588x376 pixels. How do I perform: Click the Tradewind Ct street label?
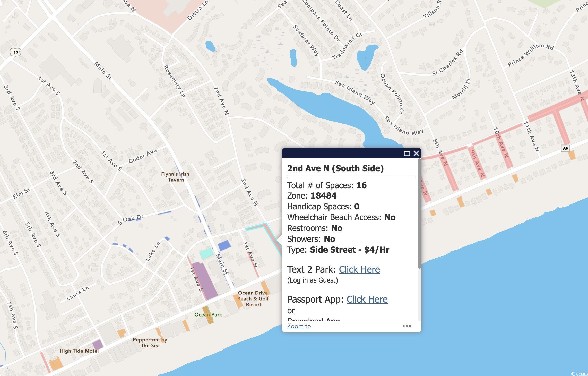tap(347, 46)
